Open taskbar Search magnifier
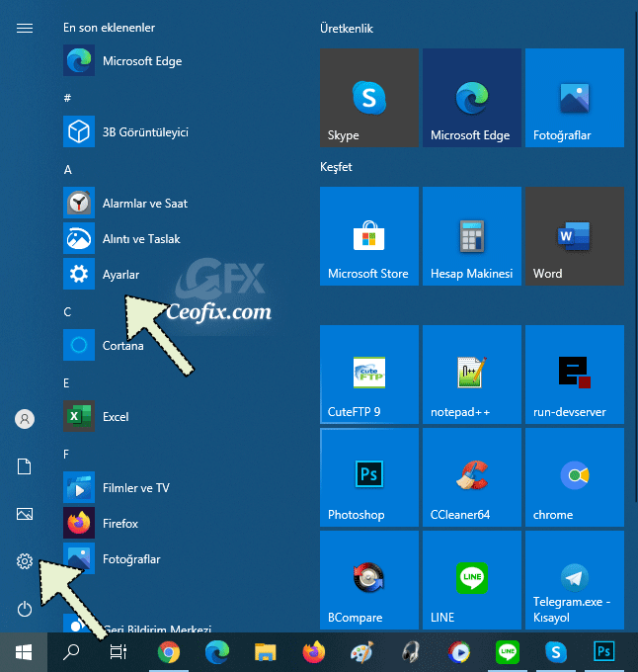This screenshot has width=638, height=672. click(x=71, y=652)
